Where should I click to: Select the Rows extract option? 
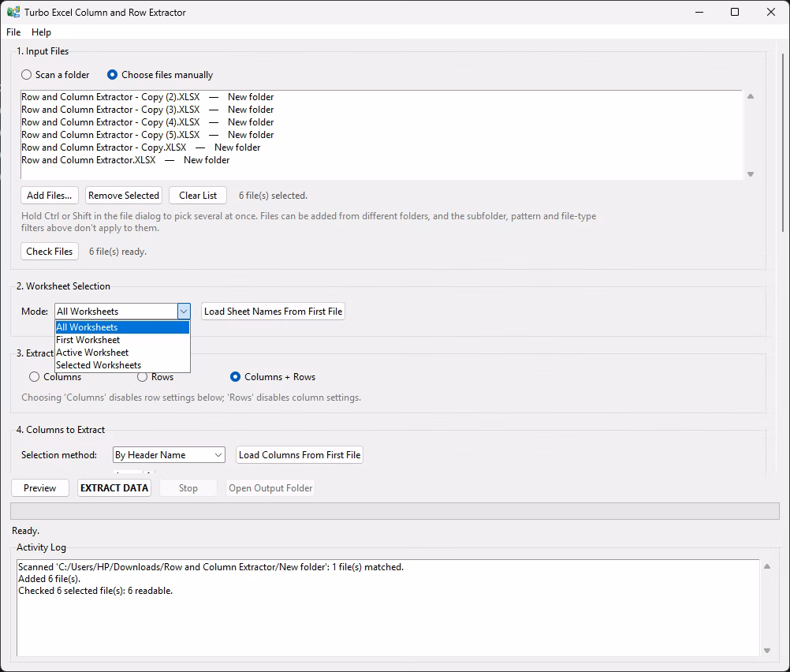pos(155,377)
